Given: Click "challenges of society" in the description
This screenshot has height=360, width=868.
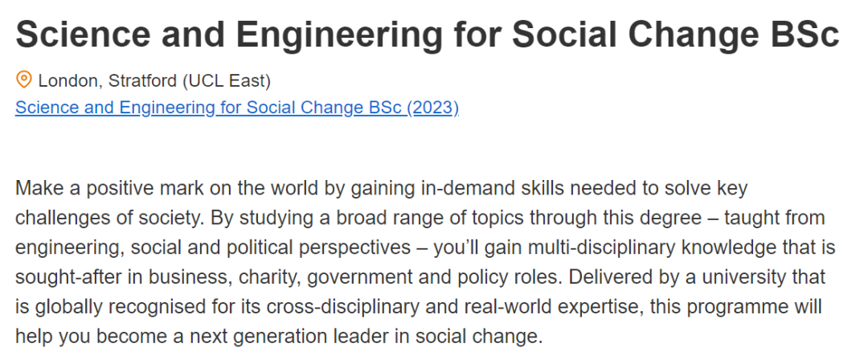Looking at the screenshot, I should [x=102, y=219].
